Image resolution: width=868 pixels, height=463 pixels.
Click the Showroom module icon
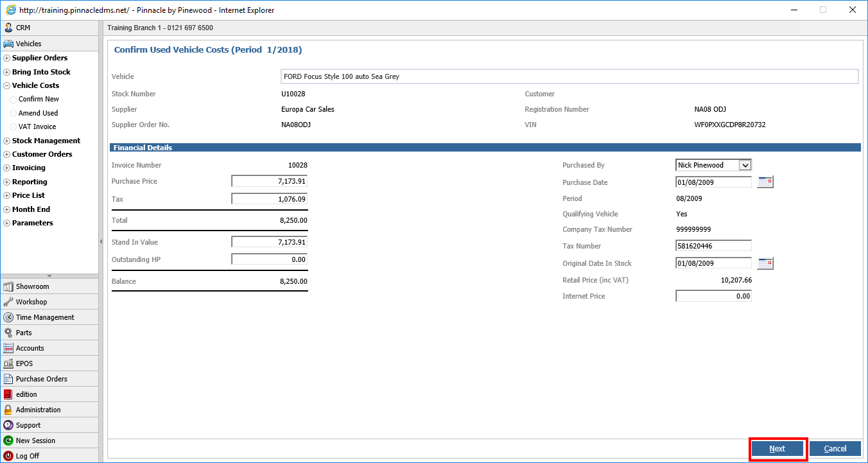point(8,286)
